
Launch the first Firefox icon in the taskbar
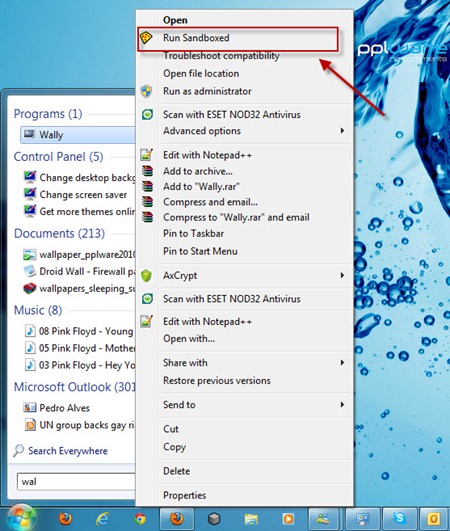tap(65, 518)
